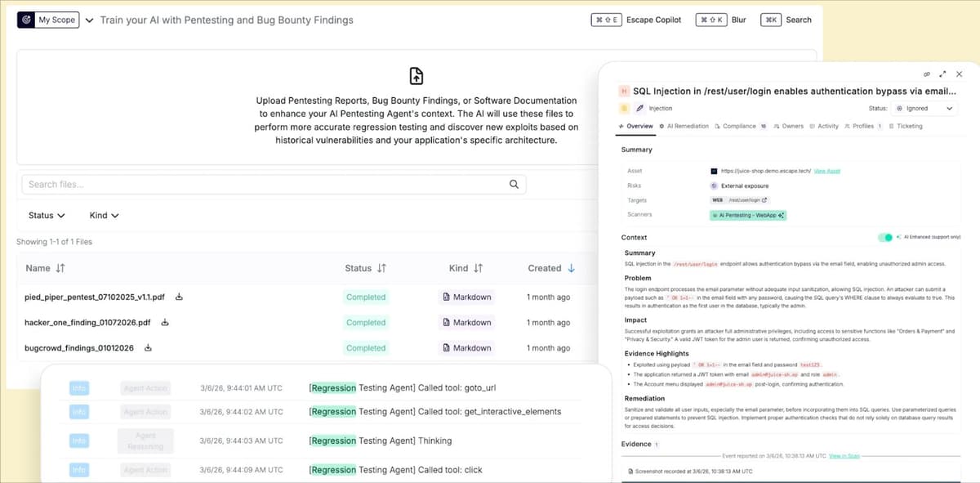Expand the finding panel to full screen
The width and height of the screenshot is (980, 483).
(943, 74)
